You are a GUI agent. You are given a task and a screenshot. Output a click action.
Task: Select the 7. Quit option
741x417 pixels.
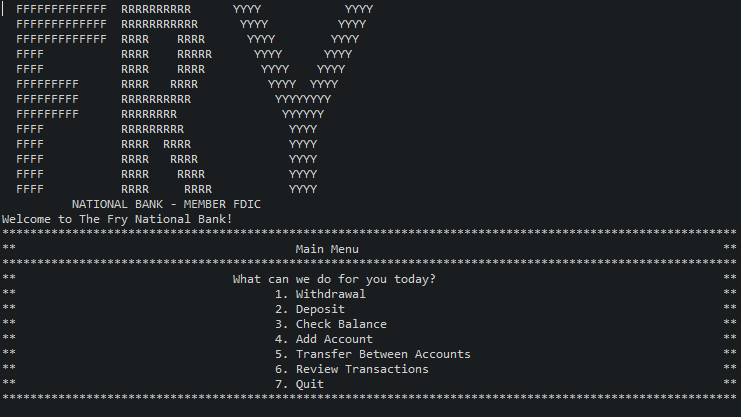[300, 384]
